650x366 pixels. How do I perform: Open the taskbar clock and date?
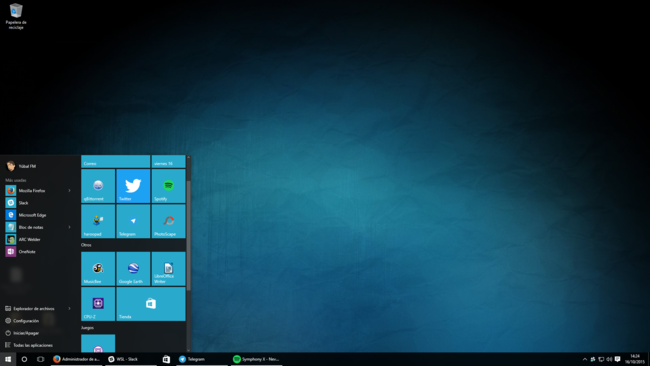(x=634, y=359)
